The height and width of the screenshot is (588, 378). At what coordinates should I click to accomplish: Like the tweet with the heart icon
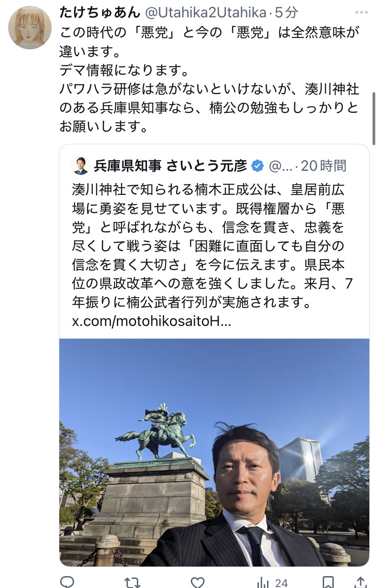(197, 582)
